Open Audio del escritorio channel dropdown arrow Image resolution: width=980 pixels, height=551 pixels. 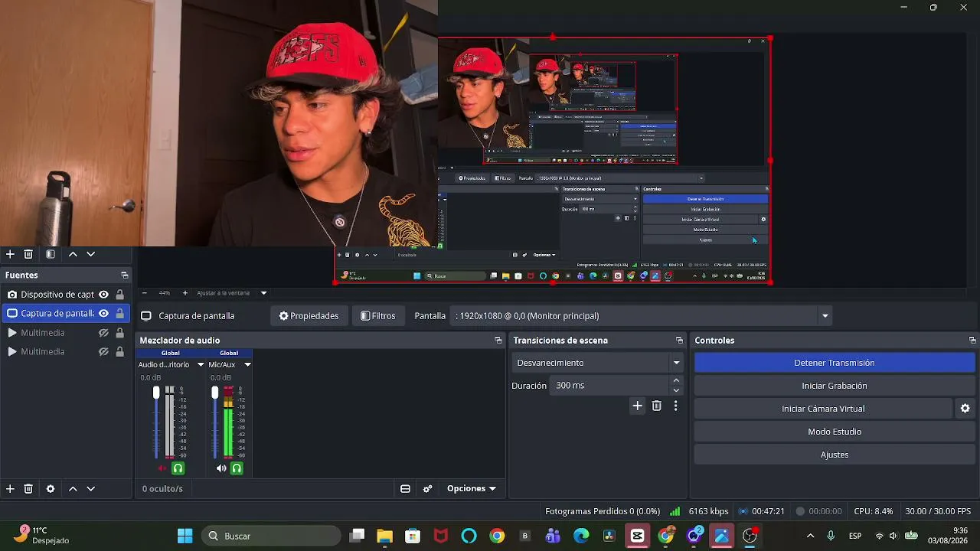[x=201, y=365]
